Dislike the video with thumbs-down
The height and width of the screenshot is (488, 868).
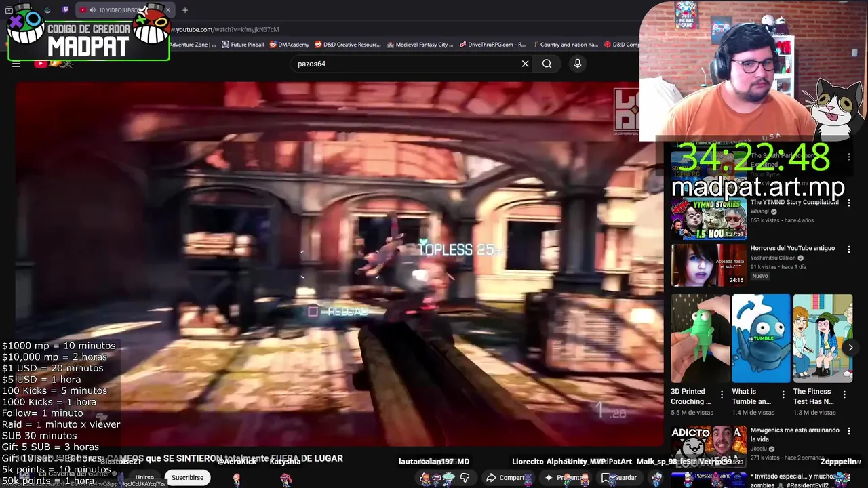point(465,478)
